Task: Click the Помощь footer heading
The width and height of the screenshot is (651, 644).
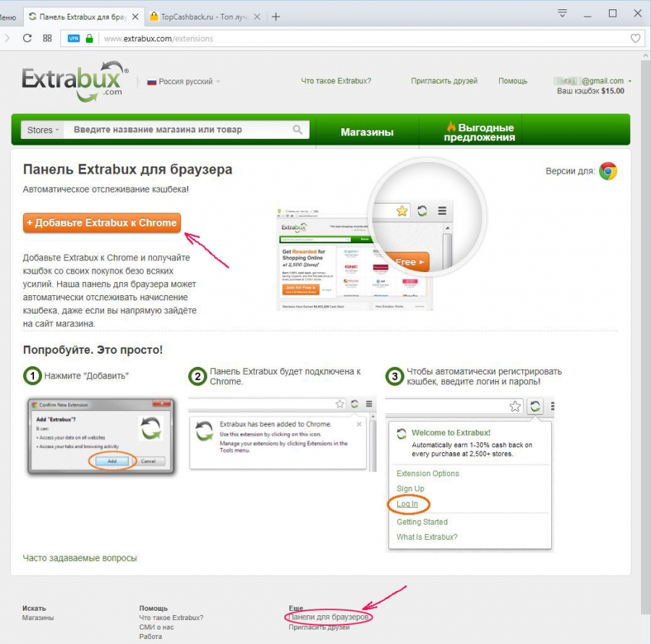Action: 153,609
